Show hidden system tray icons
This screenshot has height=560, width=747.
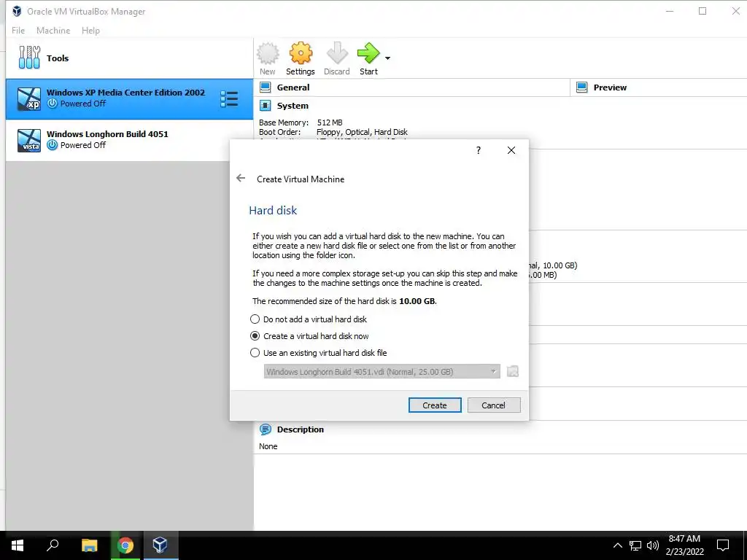617,545
